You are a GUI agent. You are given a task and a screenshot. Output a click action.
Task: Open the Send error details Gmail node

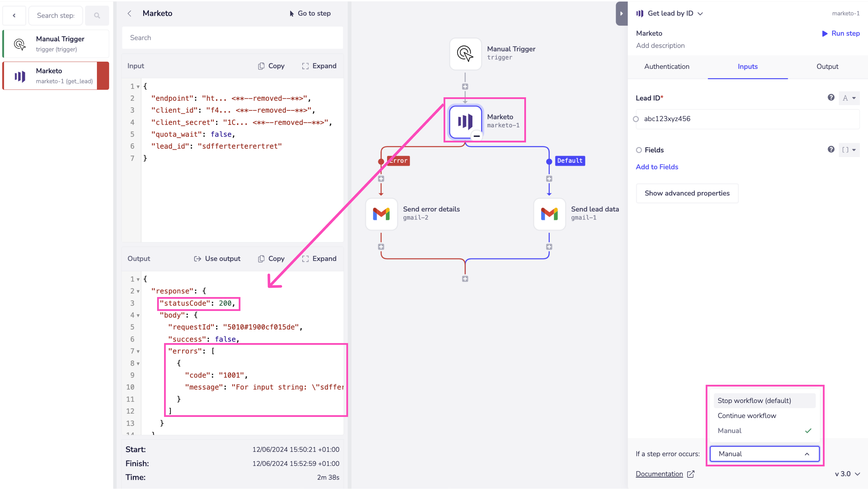click(381, 214)
